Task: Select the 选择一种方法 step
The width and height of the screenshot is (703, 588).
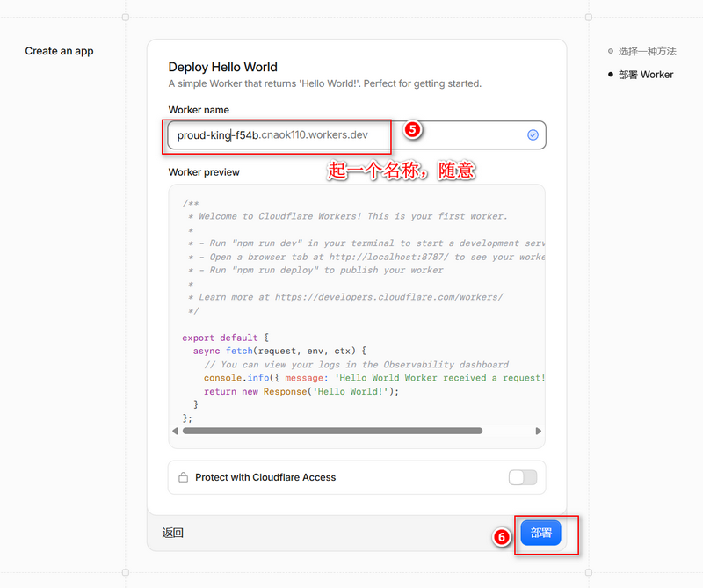Action: [647, 52]
